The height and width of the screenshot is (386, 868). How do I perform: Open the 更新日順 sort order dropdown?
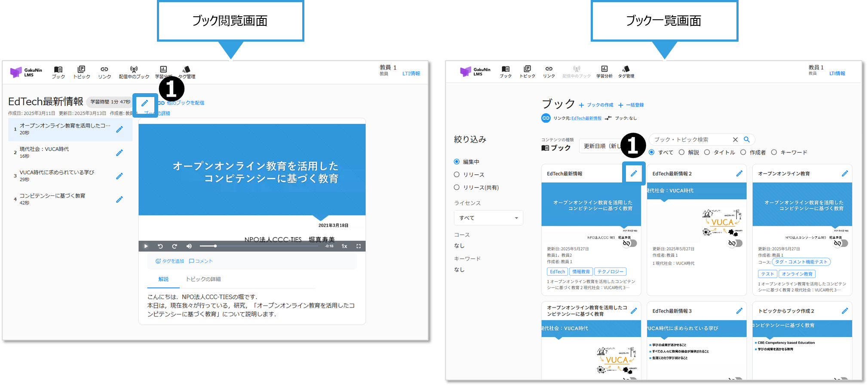pyautogui.click(x=600, y=146)
